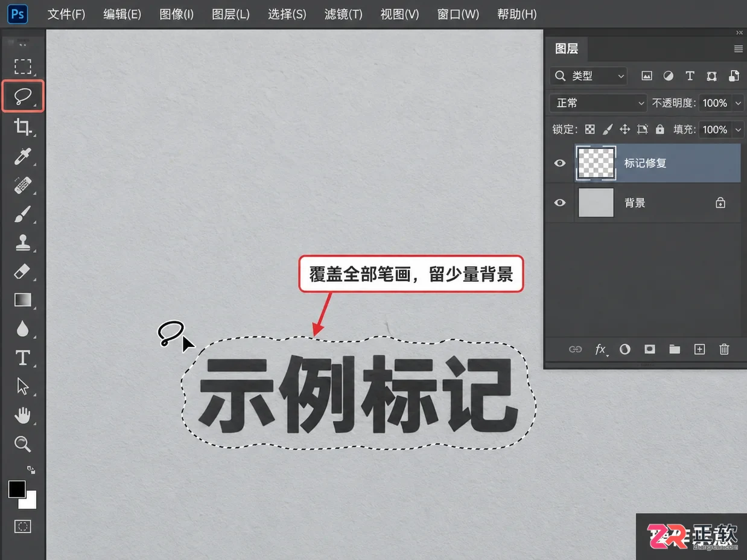
Task: Toggle lock transparent pixels
Action: (x=590, y=129)
